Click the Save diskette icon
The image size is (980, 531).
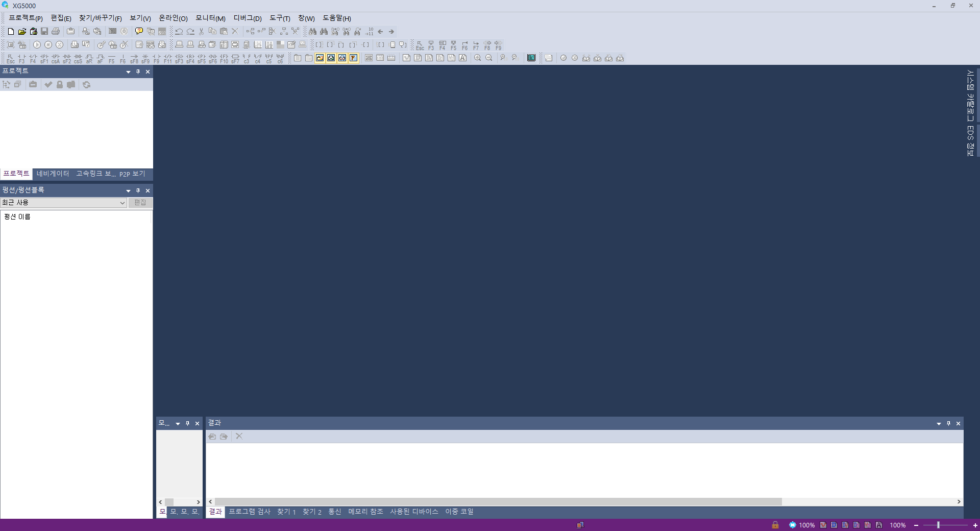tap(44, 32)
